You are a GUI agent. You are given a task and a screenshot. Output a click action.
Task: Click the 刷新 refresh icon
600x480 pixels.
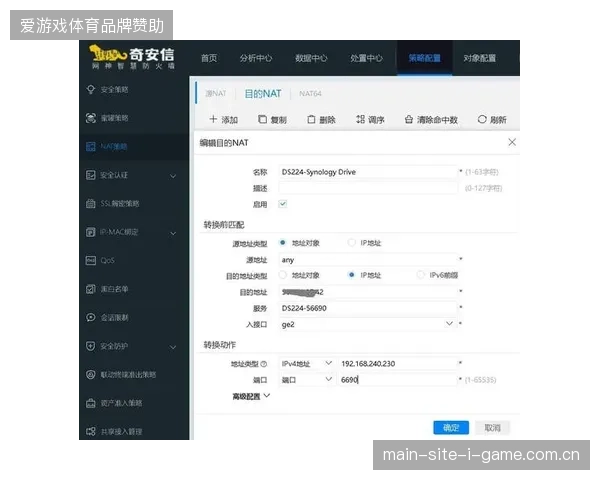482,119
